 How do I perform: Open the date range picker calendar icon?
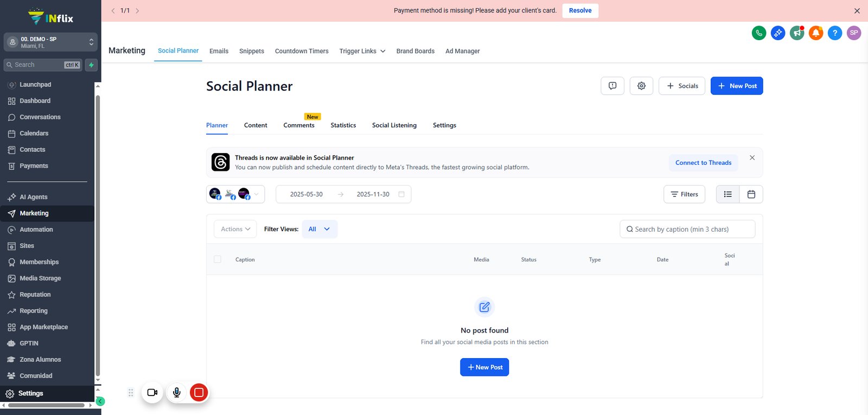coord(401,194)
